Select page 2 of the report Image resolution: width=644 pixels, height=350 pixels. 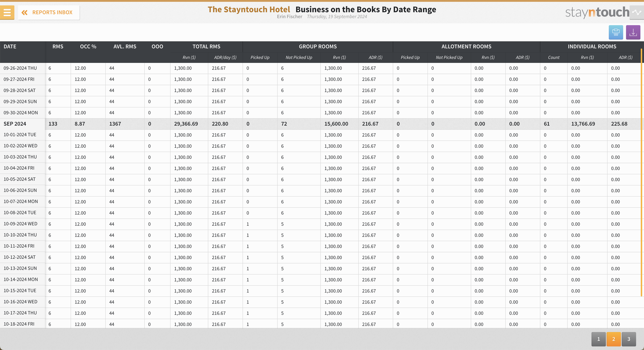[x=613, y=339]
